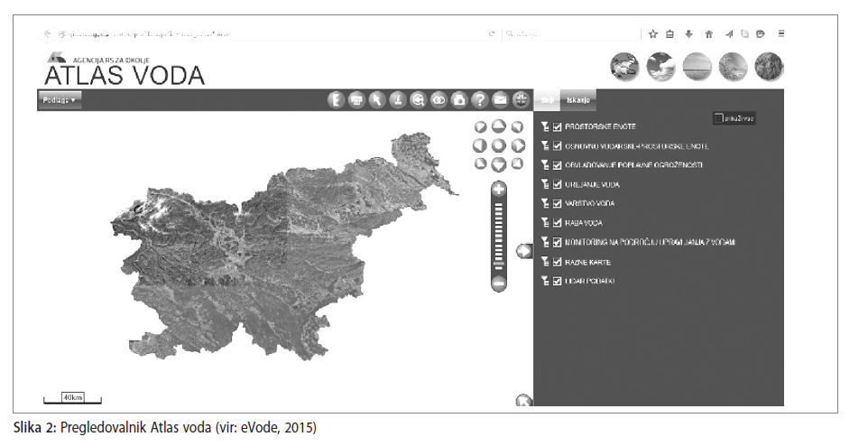Uncheck the RAZNE KARTE layer
The height and width of the screenshot is (446, 868).
pos(557,262)
